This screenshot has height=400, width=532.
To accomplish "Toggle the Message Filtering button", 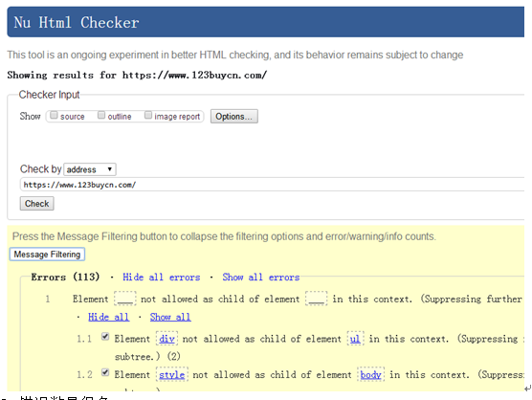I will (x=47, y=255).
